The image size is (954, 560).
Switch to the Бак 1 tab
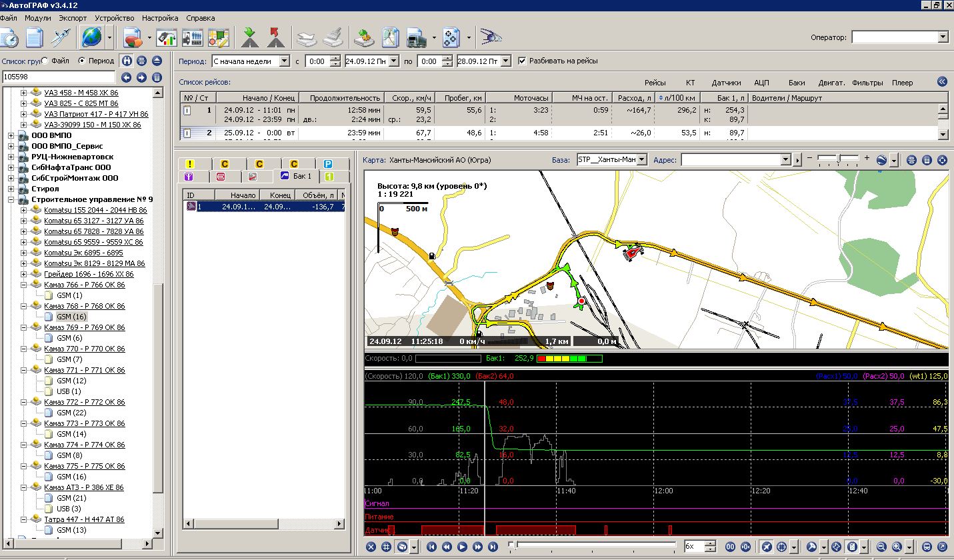point(297,176)
